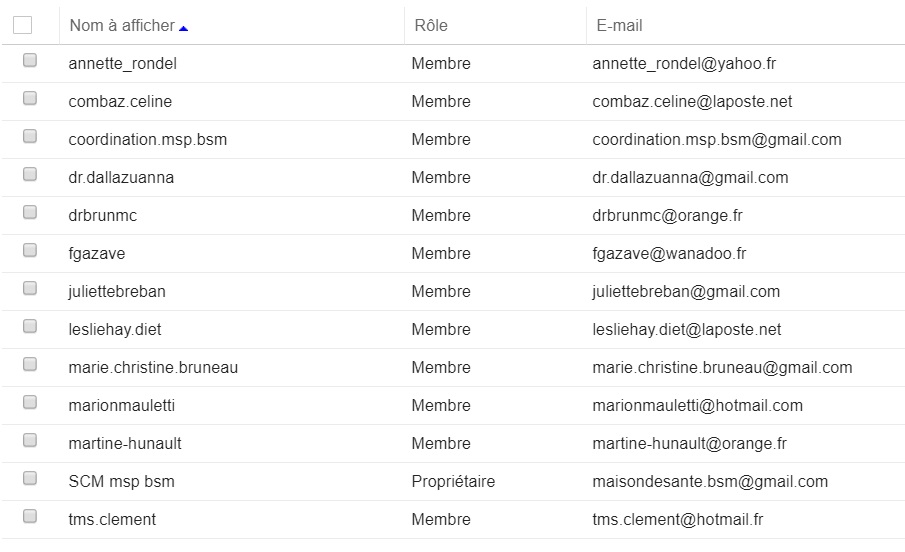Click the Membre role for leslihay.diet
The height and width of the screenshot is (552, 905).
click(x=441, y=330)
